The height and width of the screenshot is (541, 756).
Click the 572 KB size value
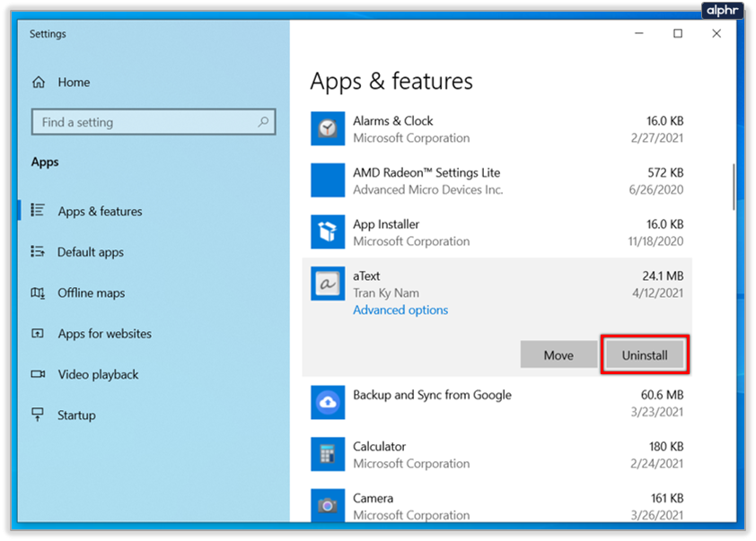pos(665,172)
